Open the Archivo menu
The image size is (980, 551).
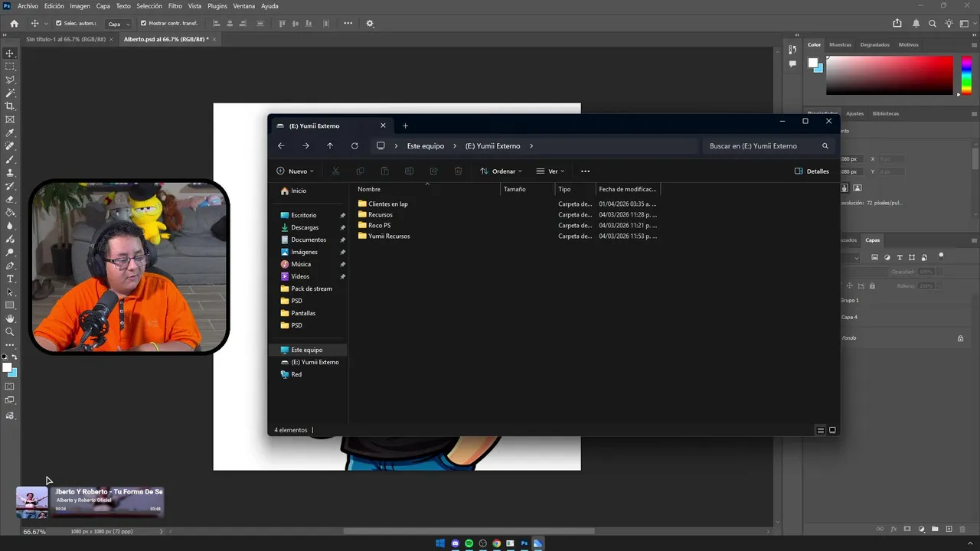[28, 6]
